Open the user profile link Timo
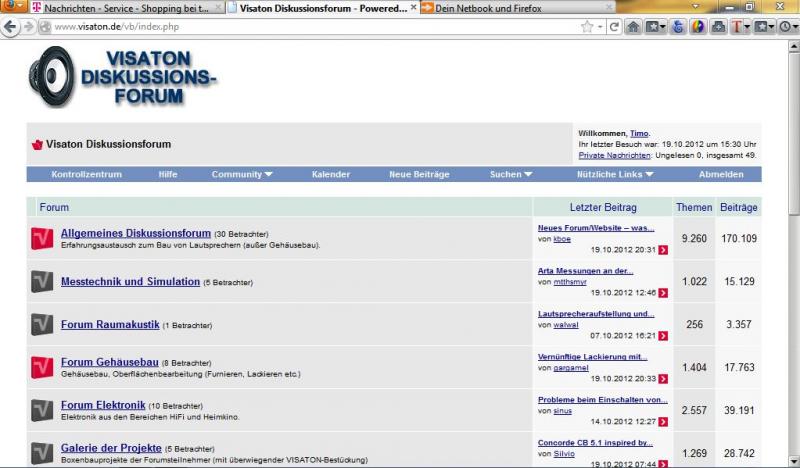 tap(639, 133)
